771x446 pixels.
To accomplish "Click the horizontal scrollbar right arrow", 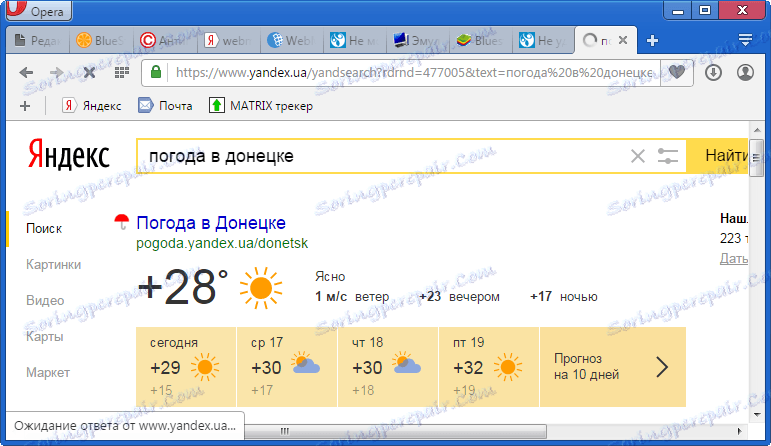I will pos(740,431).
